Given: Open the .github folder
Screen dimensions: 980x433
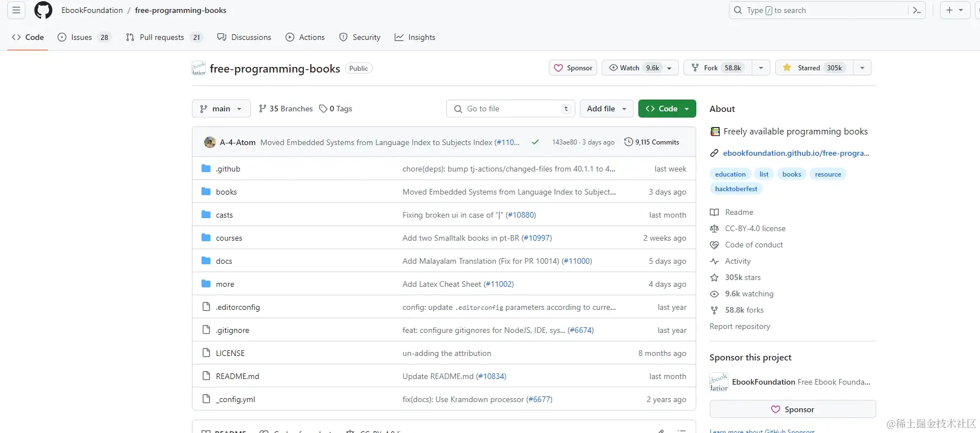Looking at the screenshot, I should point(228,169).
